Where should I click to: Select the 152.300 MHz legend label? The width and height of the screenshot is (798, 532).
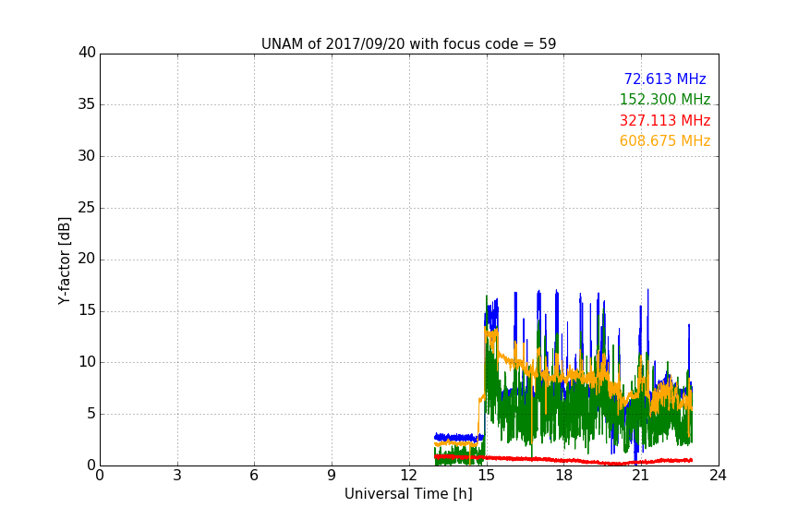[x=665, y=99]
